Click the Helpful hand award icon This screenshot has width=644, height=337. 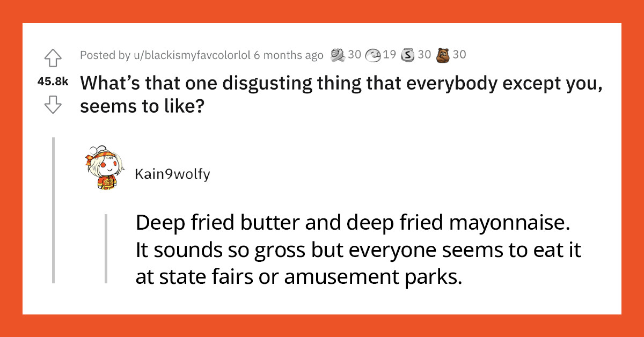click(x=338, y=54)
